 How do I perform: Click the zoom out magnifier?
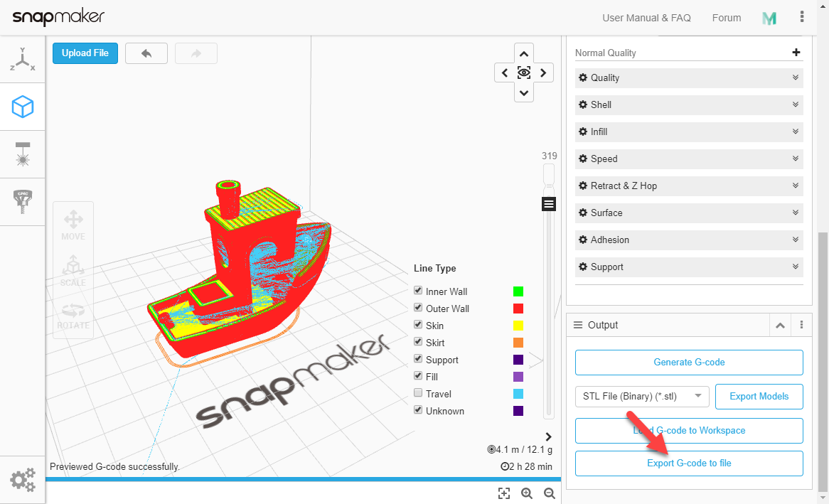pyautogui.click(x=550, y=493)
